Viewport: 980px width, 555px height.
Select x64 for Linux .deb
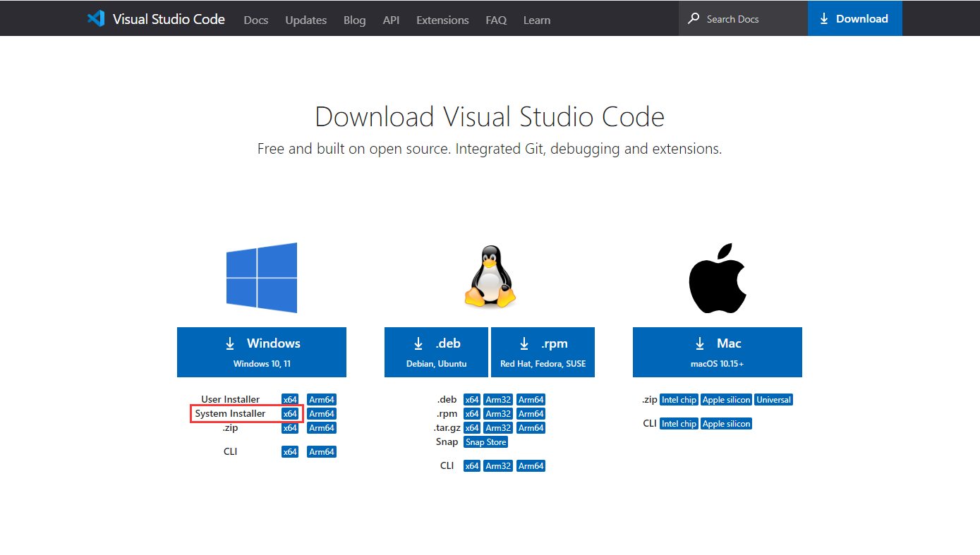pos(472,400)
